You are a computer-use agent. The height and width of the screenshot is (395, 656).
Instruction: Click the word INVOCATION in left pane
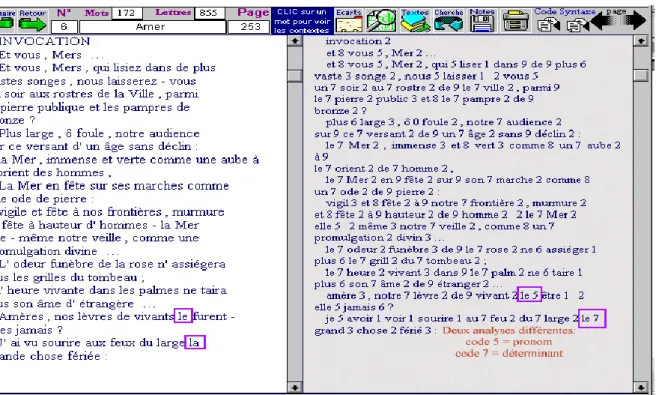coord(45,41)
